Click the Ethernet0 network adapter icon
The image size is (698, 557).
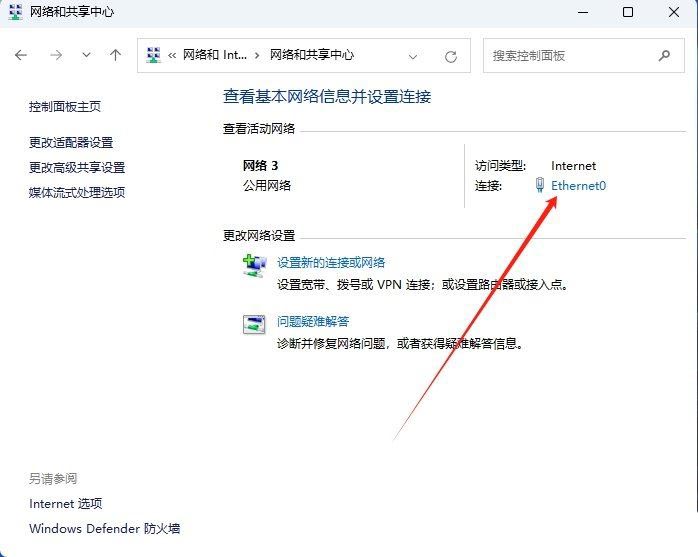click(x=540, y=186)
